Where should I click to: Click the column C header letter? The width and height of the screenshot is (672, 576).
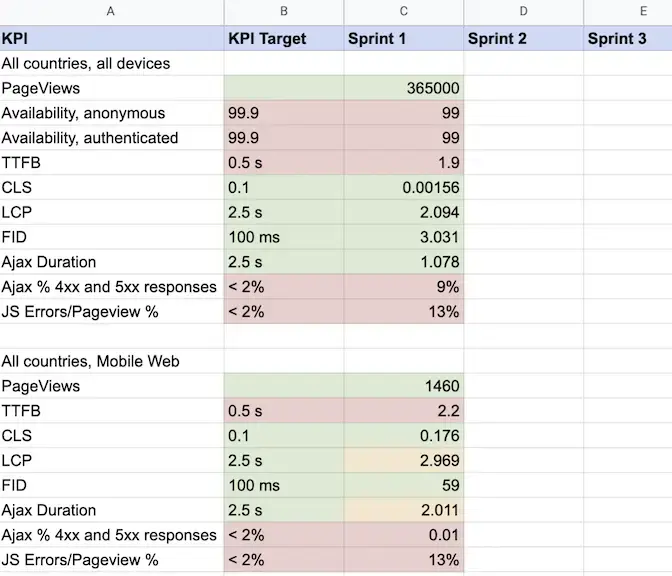click(x=404, y=11)
